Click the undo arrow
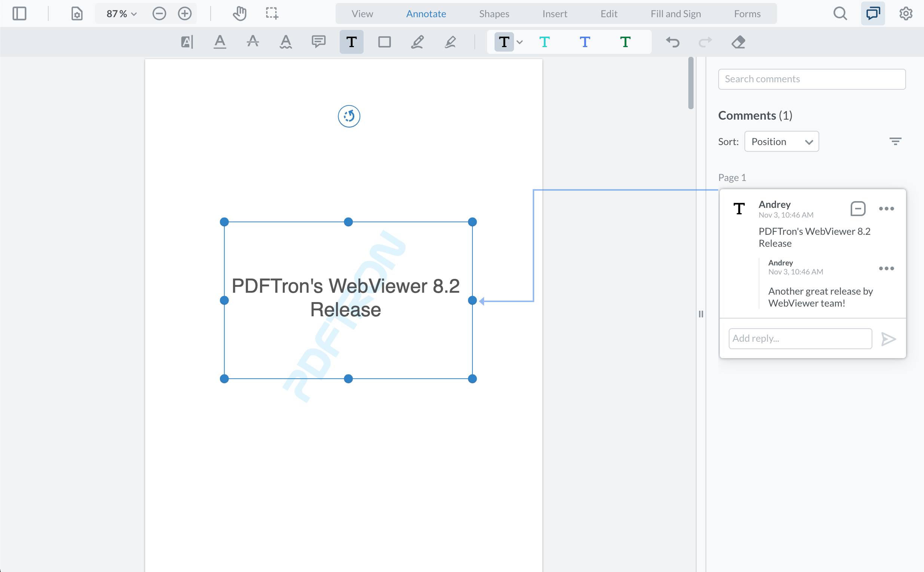 pos(673,41)
